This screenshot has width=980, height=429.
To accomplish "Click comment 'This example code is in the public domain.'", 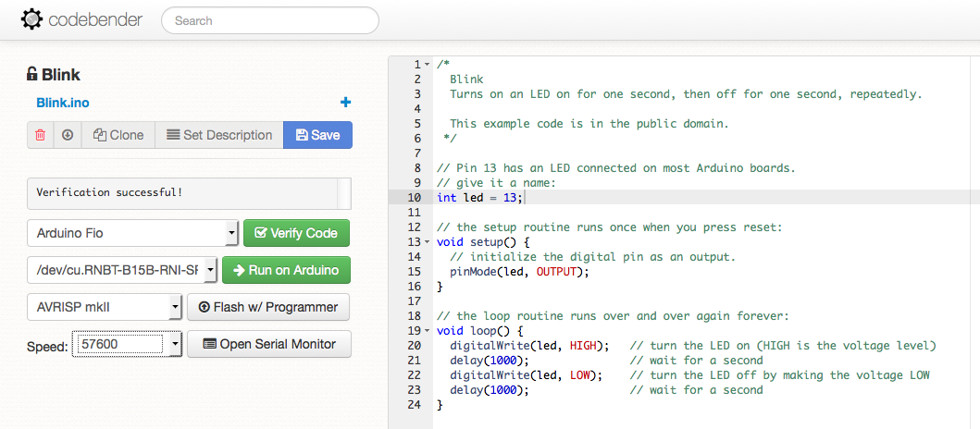I will click(x=589, y=124).
